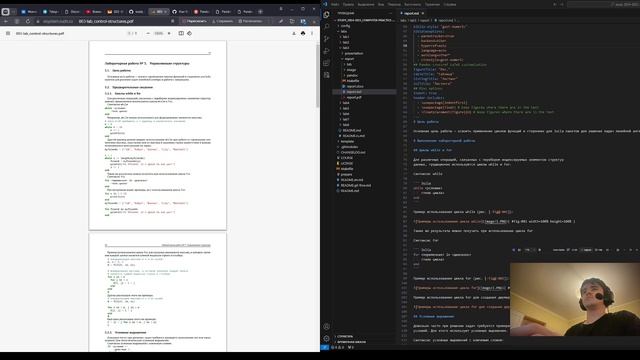
Task: Collapse the labs folder
Action: pos(344,31)
